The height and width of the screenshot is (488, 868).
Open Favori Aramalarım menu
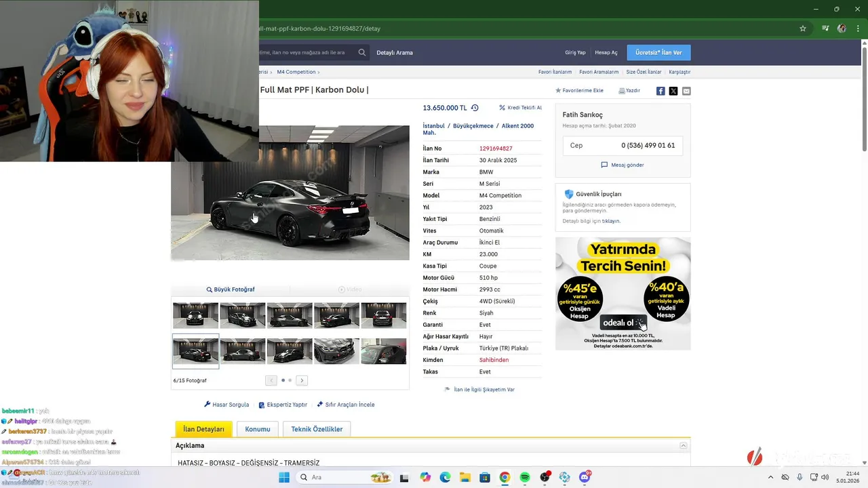(599, 72)
